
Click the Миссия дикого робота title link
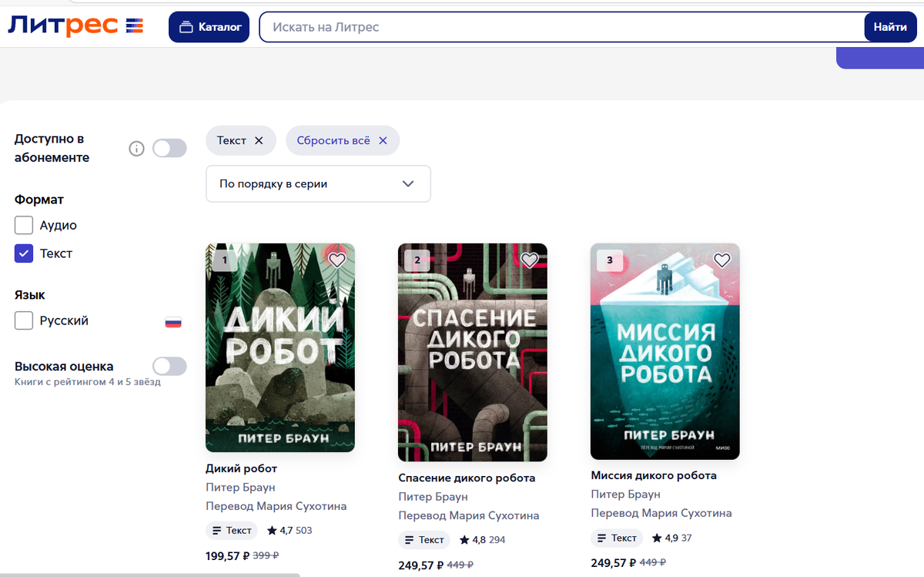point(654,475)
